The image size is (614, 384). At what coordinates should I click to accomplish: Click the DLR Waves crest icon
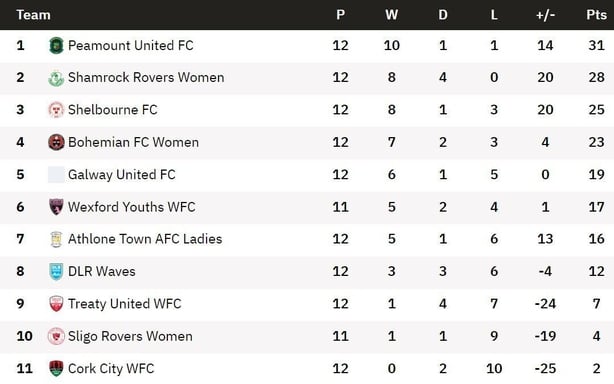[x=56, y=271]
